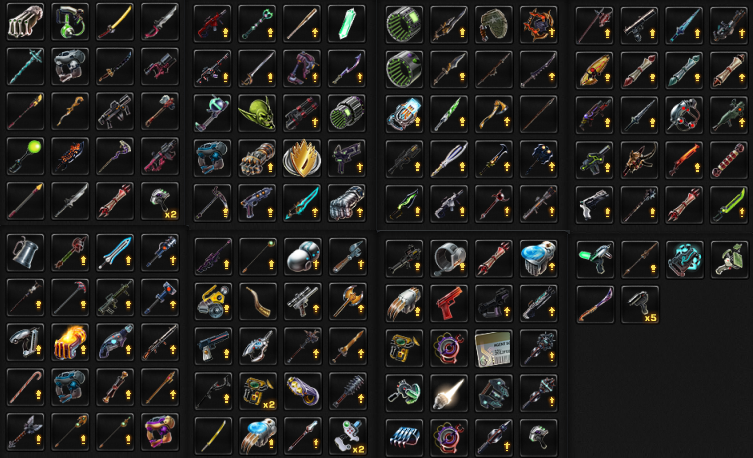Viewport: 753px width, 458px height.
Task: Select the green orb staff
Action: click(25, 156)
